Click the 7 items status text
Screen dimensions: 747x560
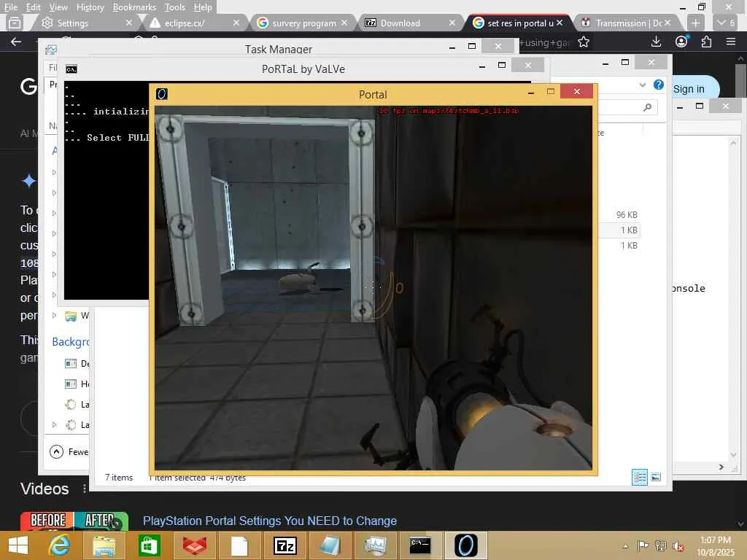119,477
